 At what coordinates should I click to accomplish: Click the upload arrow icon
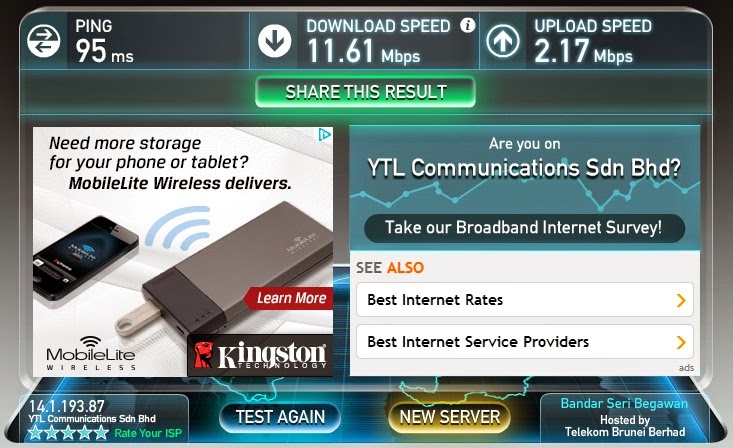coord(503,41)
